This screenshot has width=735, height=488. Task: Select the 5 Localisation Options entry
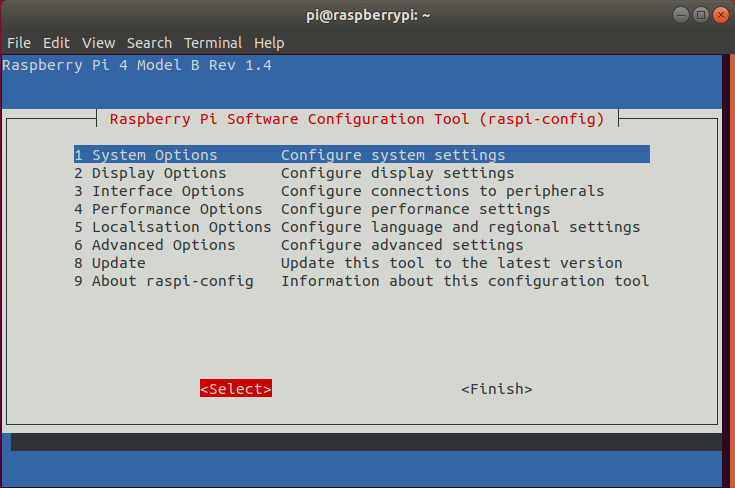click(x=361, y=227)
